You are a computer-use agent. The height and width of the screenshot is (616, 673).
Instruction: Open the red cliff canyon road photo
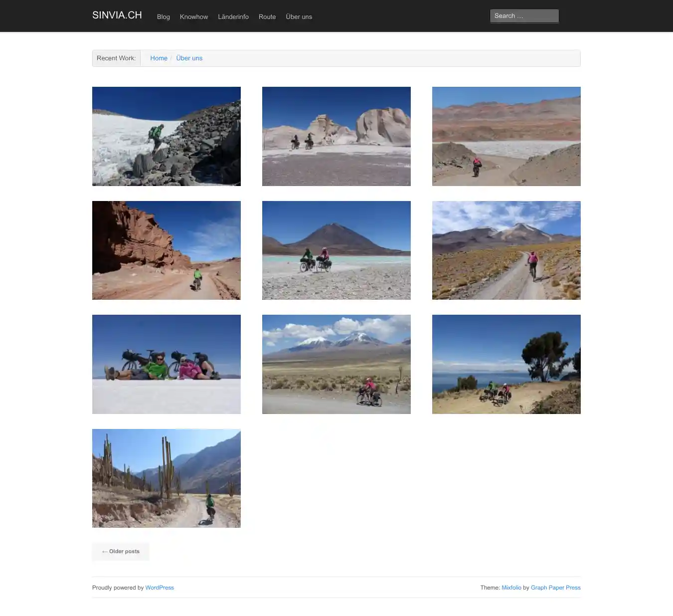tap(166, 250)
